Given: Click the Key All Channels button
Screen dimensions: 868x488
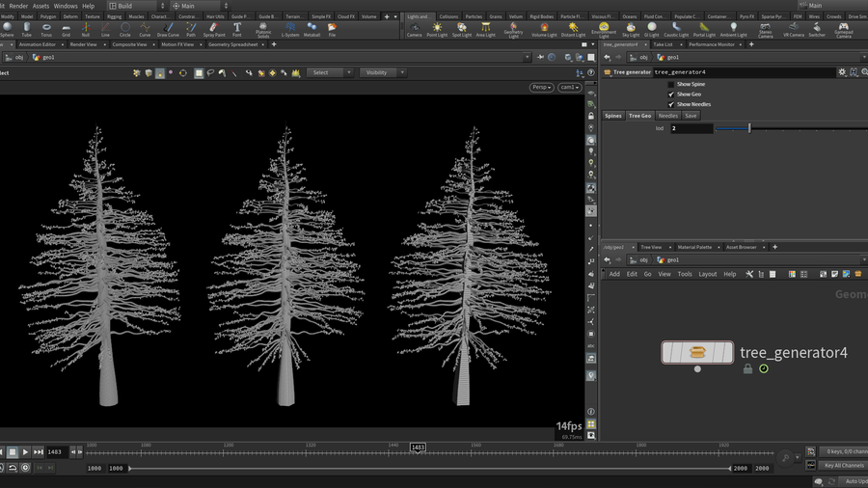Looking at the screenshot, I should tap(844, 466).
